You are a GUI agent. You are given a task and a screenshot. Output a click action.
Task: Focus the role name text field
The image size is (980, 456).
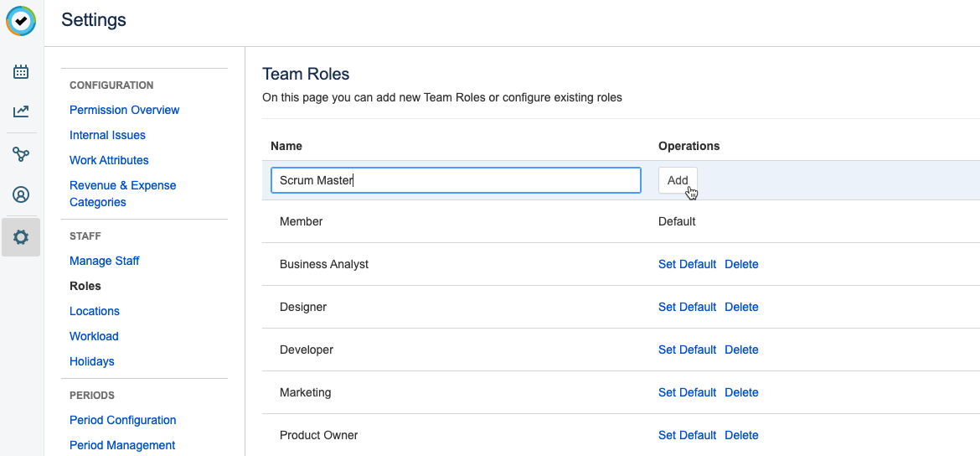point(456,180)
